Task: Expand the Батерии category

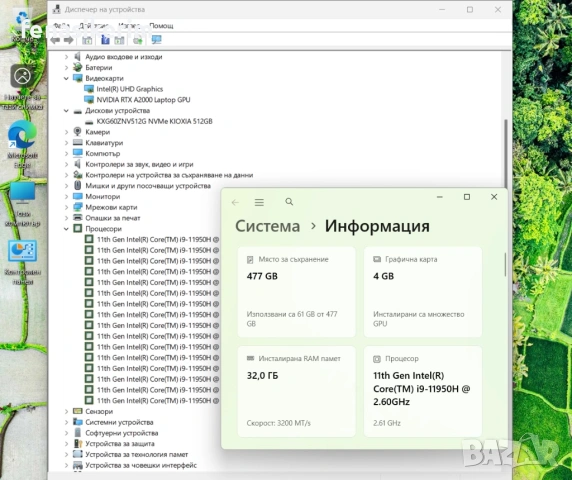Action: [x=66, y=67]
